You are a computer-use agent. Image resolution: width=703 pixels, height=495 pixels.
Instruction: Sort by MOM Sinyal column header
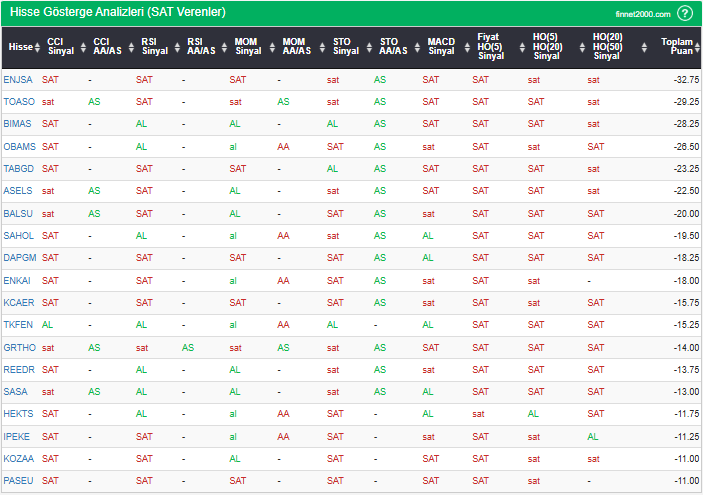click(x=247, y=47)
